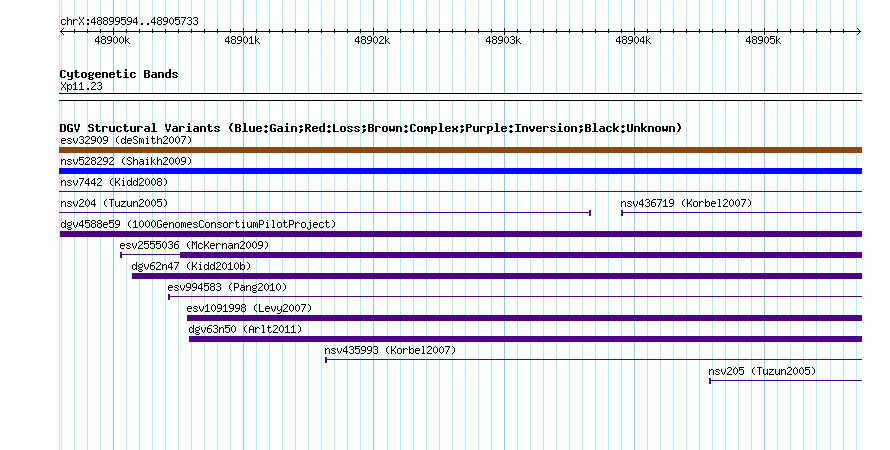Screen dimensions: 890x450
Task: Open nsv436719 (Korbel2007) variant label
Action: tap(686, 203)
